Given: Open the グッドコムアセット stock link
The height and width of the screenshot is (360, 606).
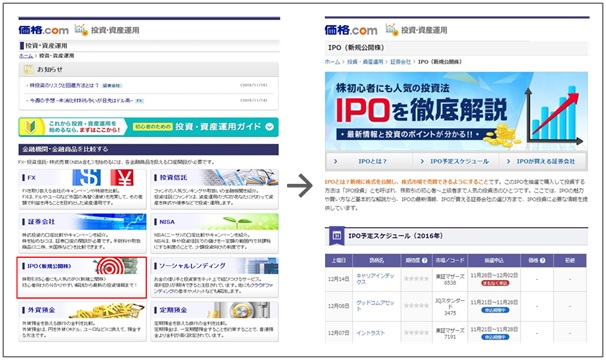Looking at the screenshot, I should pyautogui.click(x=375, y=306).
